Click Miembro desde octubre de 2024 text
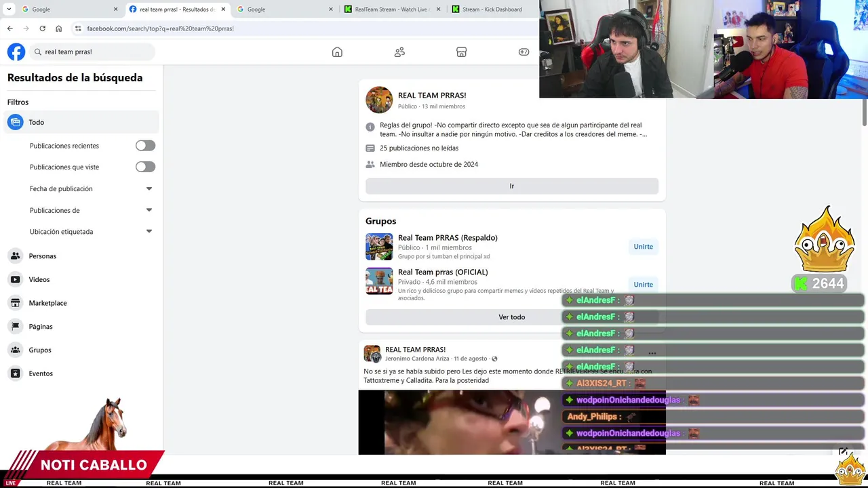This screenshot has width=868, height=488. pos(429,165)
